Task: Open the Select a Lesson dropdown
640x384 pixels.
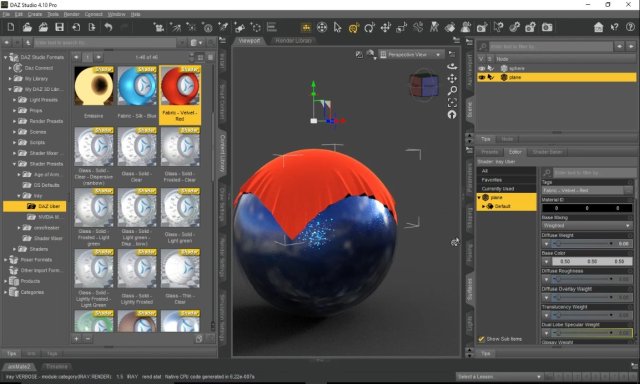Action: pos(499,376)
